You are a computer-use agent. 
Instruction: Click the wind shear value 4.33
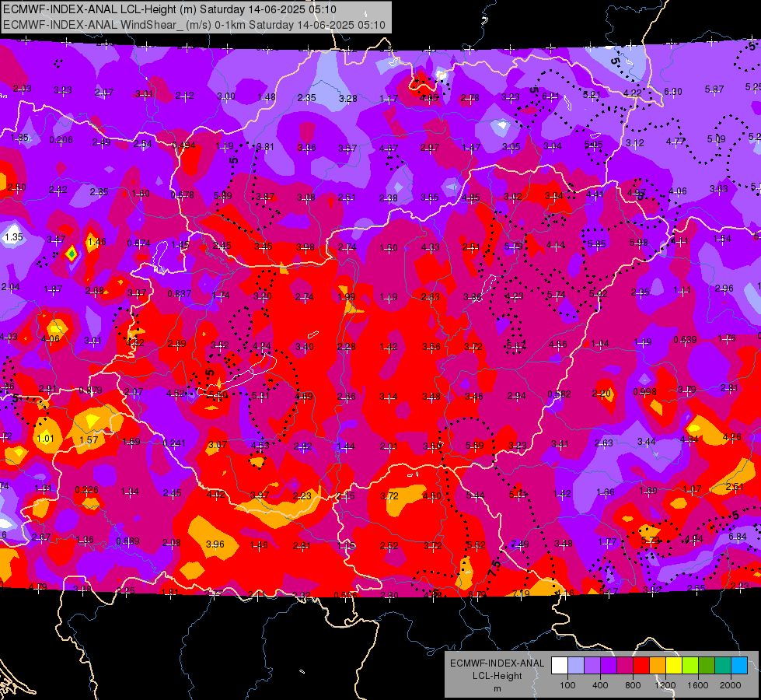(x=431, y=247)
